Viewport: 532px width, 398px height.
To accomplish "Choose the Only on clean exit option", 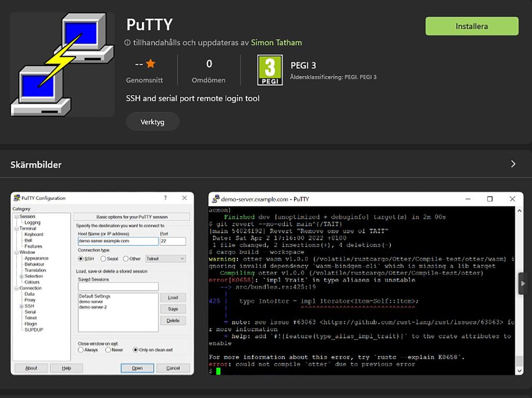I will 136,350.
